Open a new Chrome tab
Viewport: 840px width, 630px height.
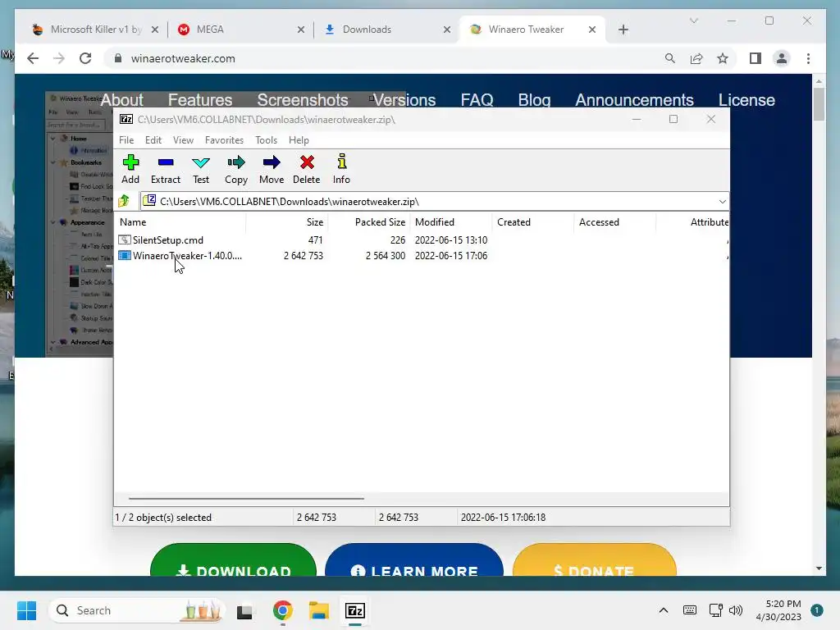pyautogui.click(x=623, y=30)
